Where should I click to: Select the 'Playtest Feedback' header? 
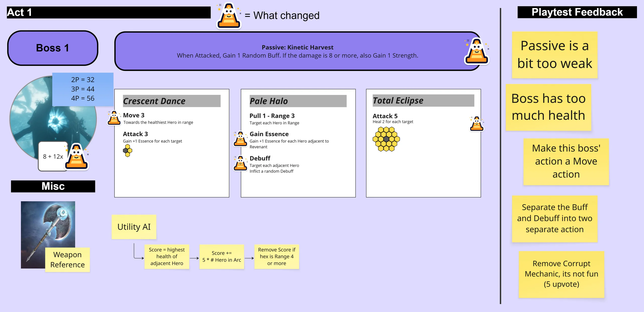pyautogui.click(x=577, y=12)
